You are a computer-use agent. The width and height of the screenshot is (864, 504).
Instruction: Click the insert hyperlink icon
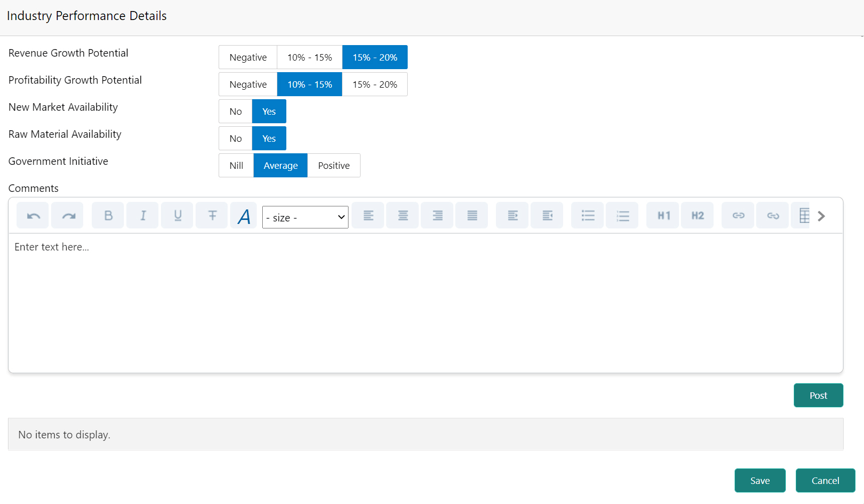click(738, 215)
